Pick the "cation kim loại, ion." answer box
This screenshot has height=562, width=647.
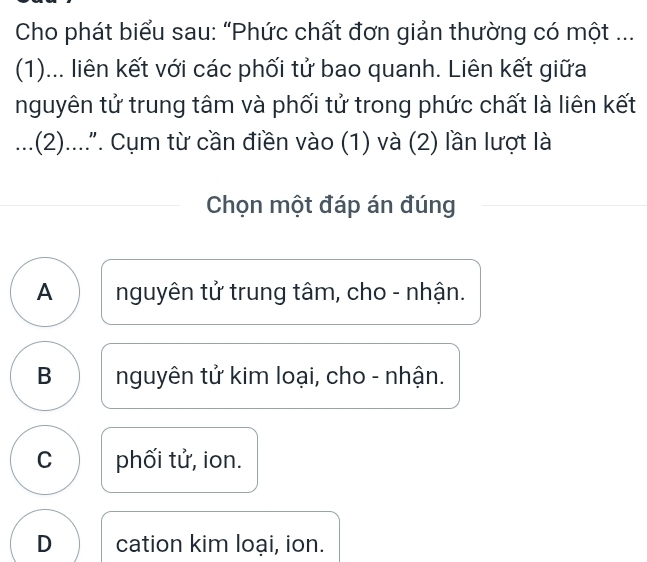click(220, 543)
